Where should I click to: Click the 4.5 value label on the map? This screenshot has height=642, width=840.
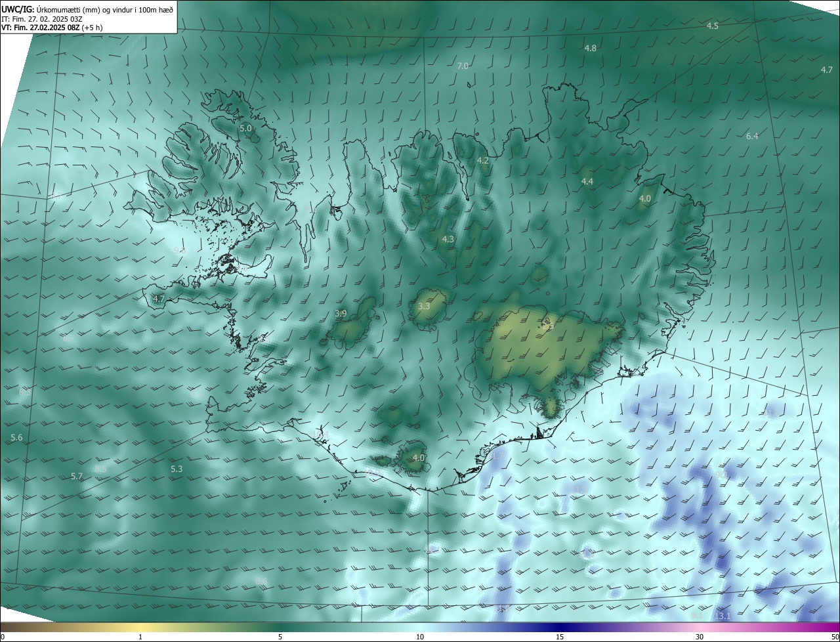click(x=712, y=26)
